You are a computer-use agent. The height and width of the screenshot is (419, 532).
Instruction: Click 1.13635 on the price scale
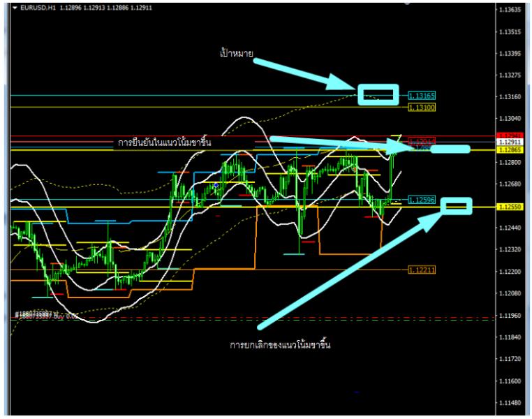point(510,10)
